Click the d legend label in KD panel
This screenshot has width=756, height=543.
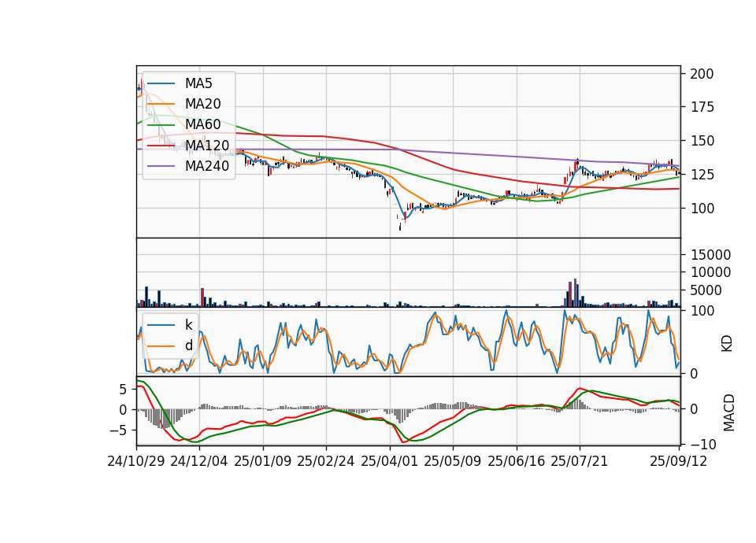click(188, 345)
